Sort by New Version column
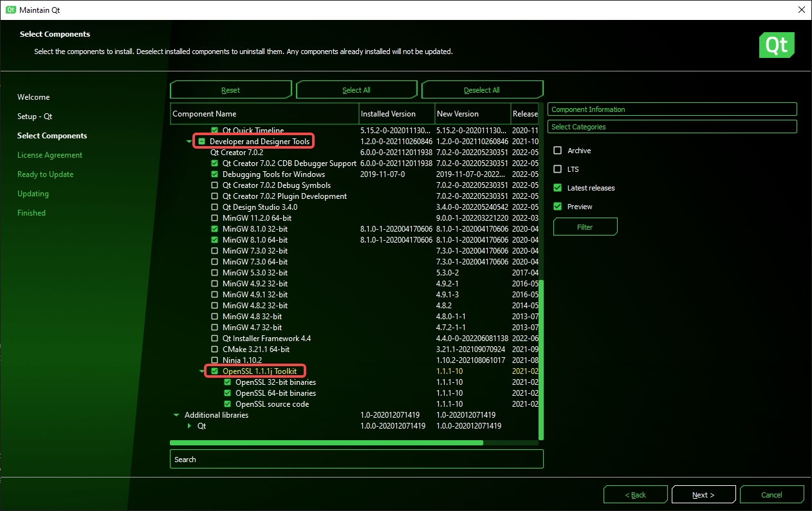The image size is (812, 511). (473, 114)
